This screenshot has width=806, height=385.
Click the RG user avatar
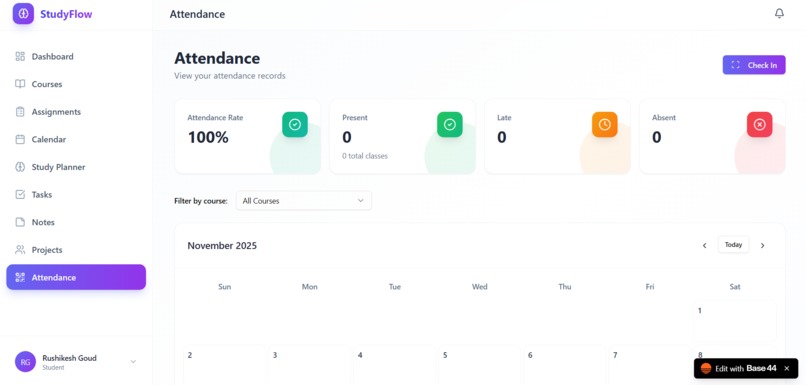(x=25, y=362)
